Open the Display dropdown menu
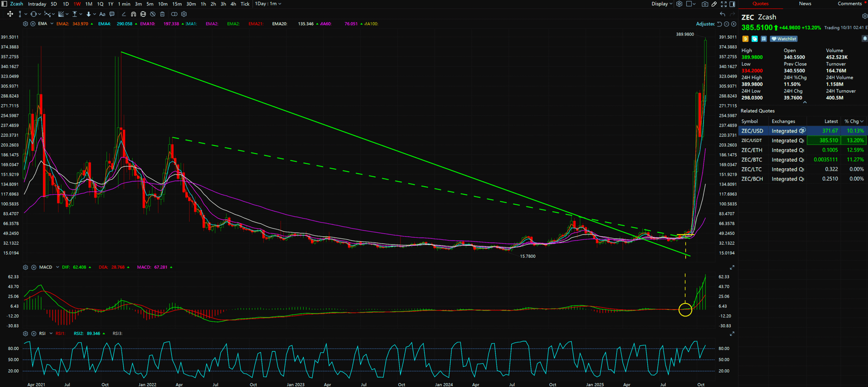 click(662, 4)
